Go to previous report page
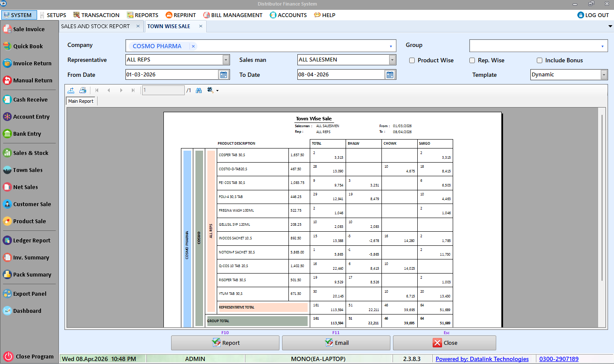The image size is (614, 364). (109, 90)
